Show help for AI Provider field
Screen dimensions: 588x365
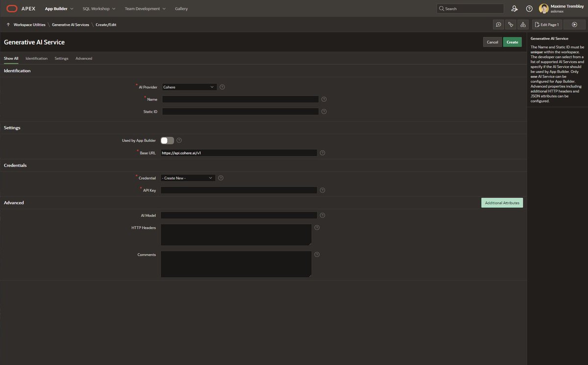[222, 87]
